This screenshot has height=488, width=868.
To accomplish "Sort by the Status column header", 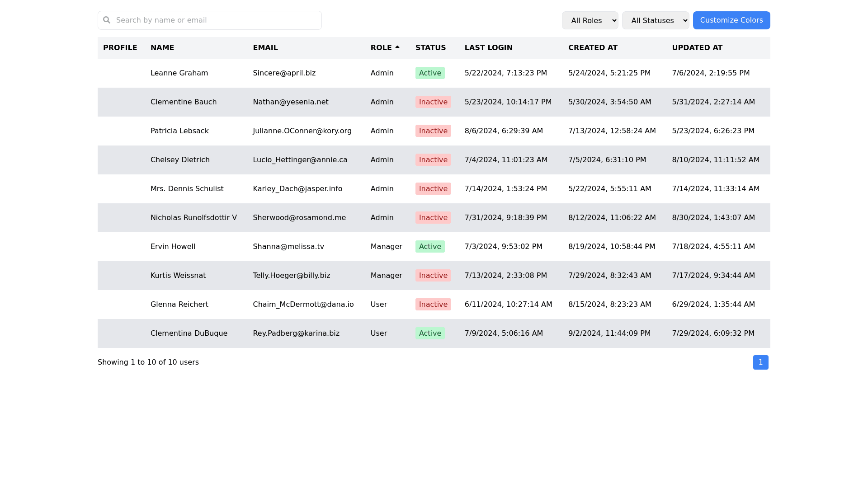I will coord(430,48).
